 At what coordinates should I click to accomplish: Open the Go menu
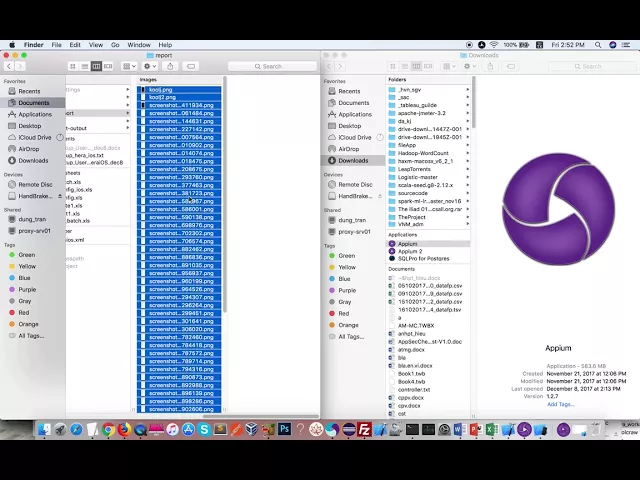pyautogui.click(x=115, y=45)
